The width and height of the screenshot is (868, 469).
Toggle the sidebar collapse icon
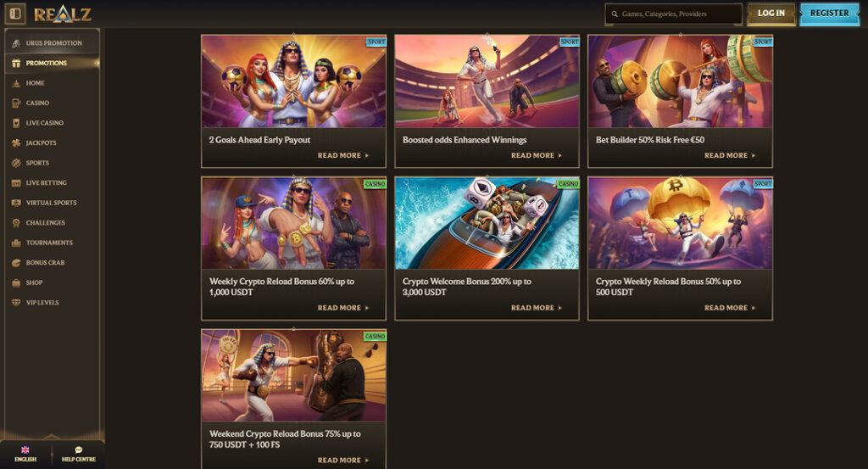[x=15, y=14]
